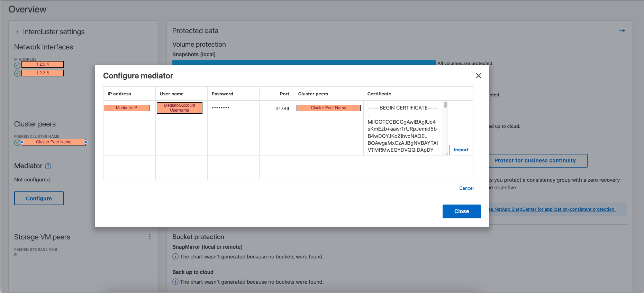
Task: Select the MediatorAccount Username field
Action: point(180,108)
